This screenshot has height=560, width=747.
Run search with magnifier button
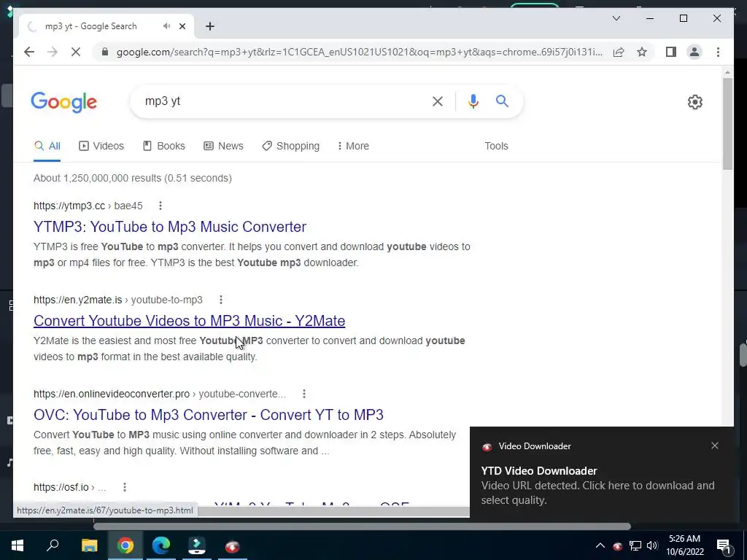point(502,101)
